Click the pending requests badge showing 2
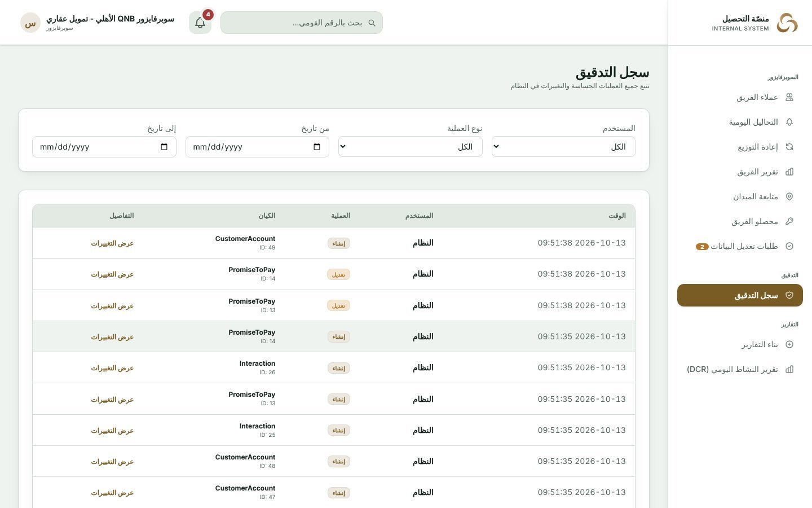Viewport: 812px width, 508px height. [702, 247]
